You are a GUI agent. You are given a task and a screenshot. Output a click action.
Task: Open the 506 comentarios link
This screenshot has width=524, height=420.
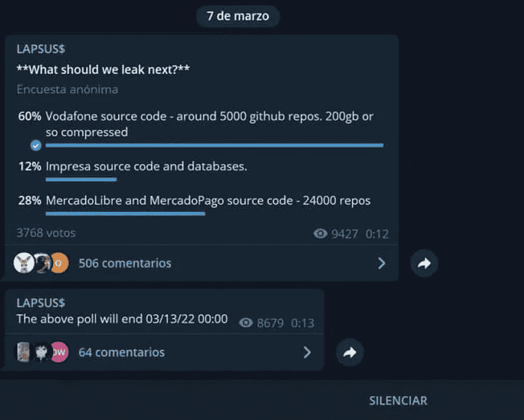point(125,263)
